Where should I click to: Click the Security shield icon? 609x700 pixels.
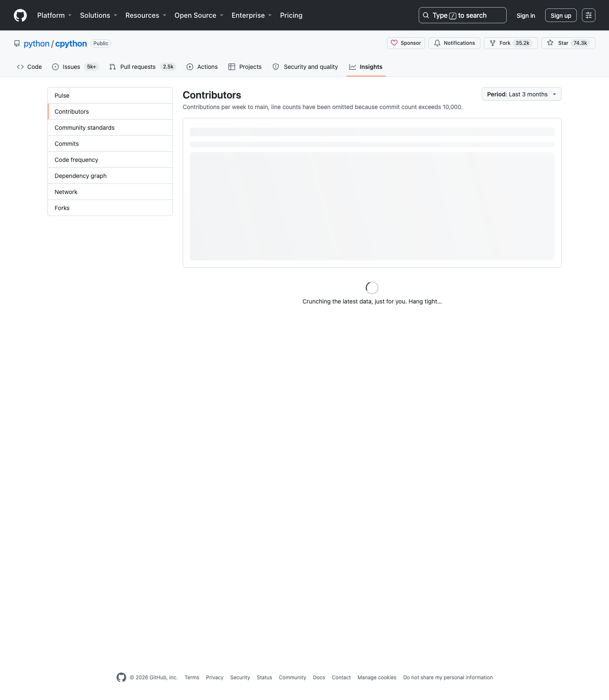276,67
